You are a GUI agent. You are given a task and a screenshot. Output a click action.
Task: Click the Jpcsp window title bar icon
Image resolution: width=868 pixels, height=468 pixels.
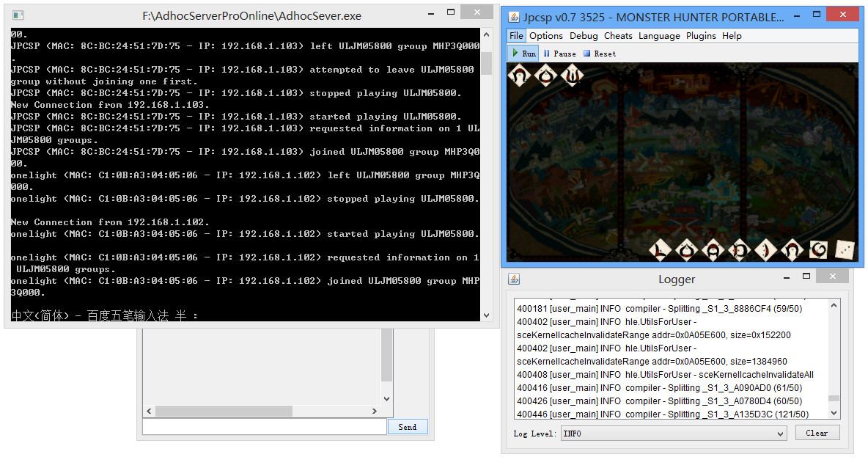pos(513,16)
